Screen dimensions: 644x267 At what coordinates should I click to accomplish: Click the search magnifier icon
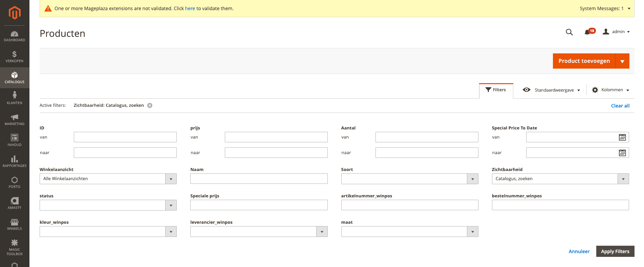coord(569,32)
